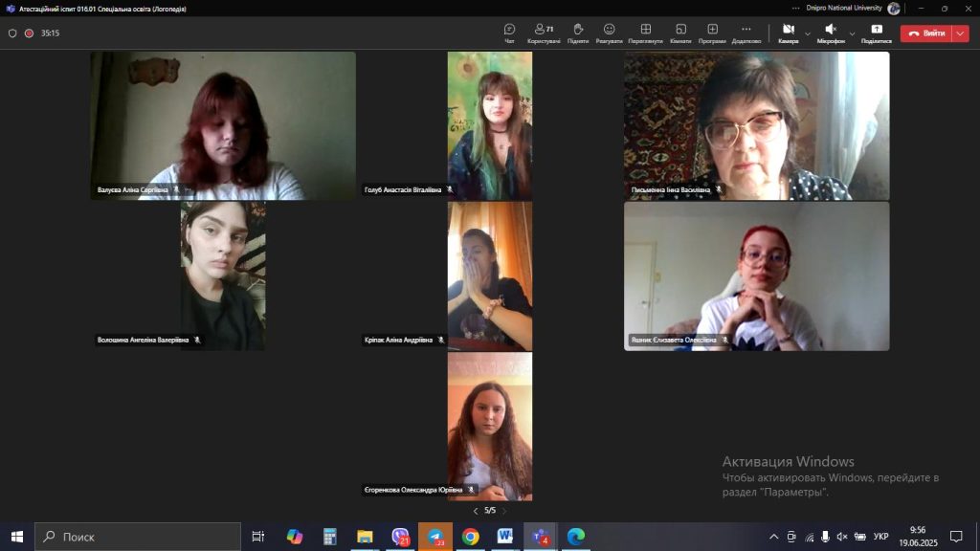Open the network settings tray icon
Screen dimensions: 980x551
pyautogui.click(x=810, y=537)
